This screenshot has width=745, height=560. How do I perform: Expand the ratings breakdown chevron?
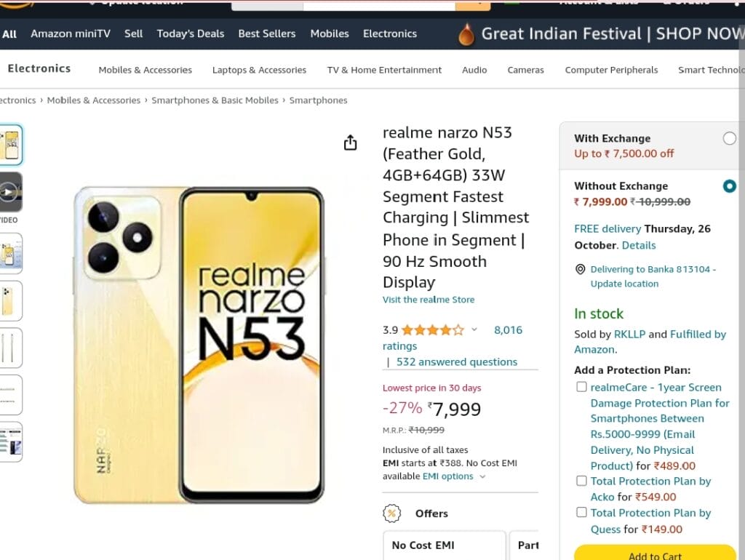474,329
